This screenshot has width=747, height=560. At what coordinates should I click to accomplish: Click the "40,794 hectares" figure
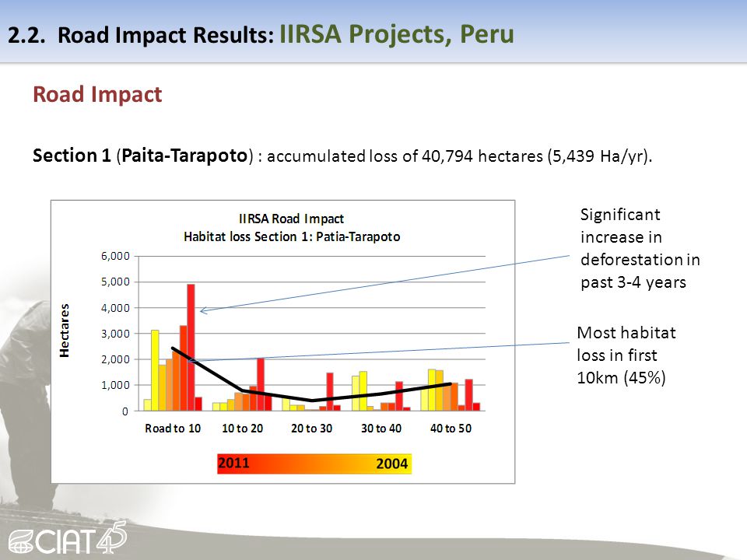tap(482, 156)
